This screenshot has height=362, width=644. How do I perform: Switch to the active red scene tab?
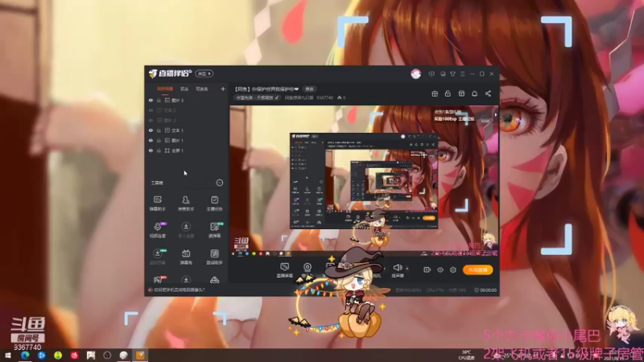pos(165,88)
